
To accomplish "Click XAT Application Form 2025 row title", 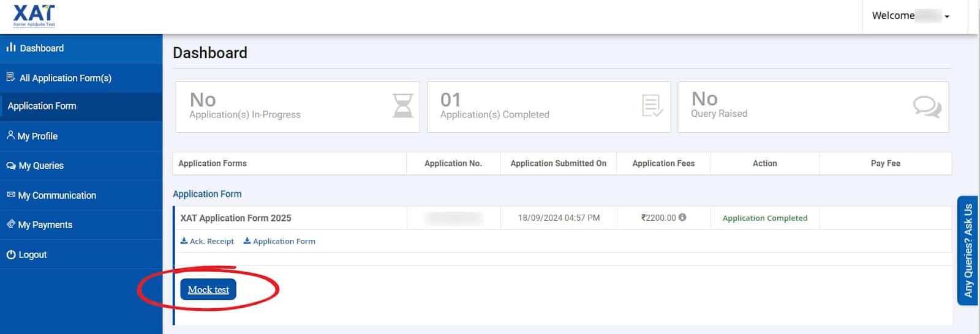I will [236, 218].
